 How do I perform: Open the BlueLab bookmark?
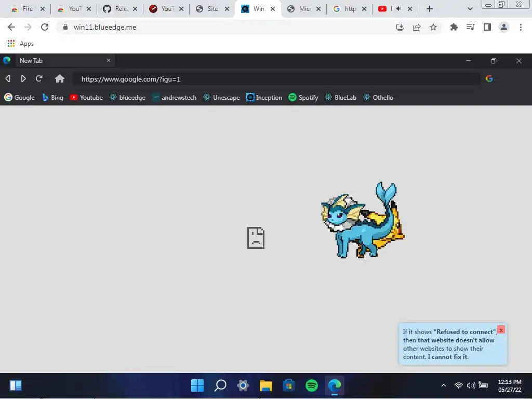pos(341,97)
